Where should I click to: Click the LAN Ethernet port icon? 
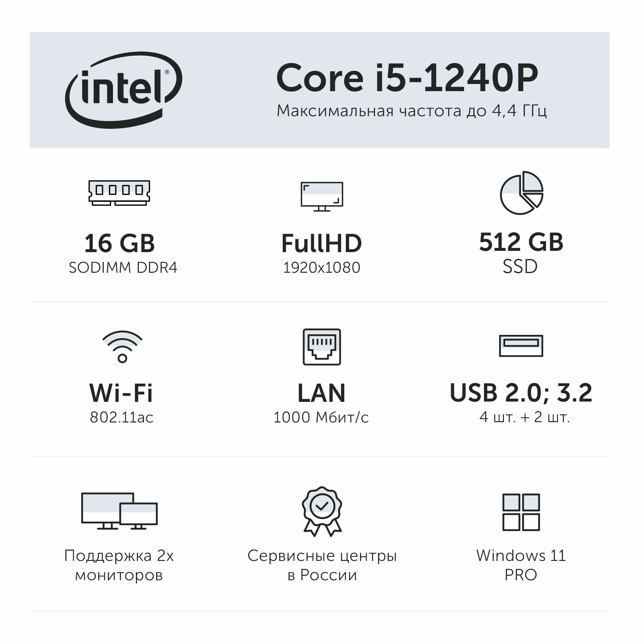pos(322,347)
